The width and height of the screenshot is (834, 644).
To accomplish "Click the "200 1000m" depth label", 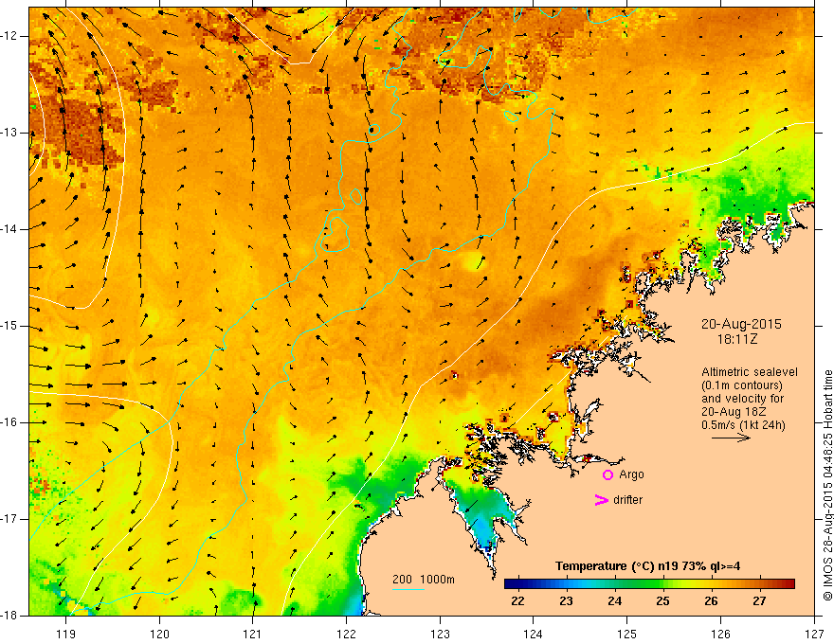I will click(x=424, y=580).
